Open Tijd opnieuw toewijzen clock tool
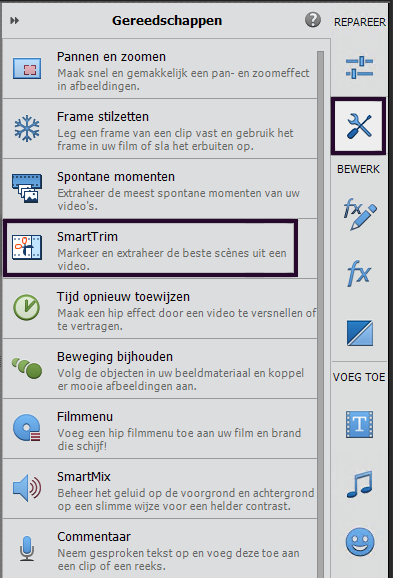This screenshot has width=393, height=578. (160, 309)
